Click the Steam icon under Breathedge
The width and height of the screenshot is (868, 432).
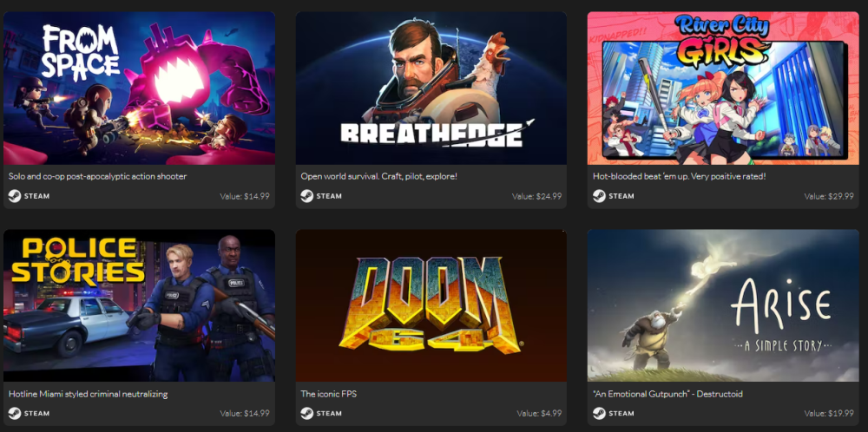306,196
